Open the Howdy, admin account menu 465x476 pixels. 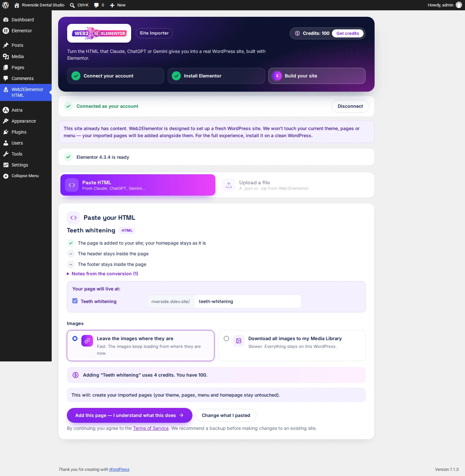pyautogui.click(x=445, y=5)
